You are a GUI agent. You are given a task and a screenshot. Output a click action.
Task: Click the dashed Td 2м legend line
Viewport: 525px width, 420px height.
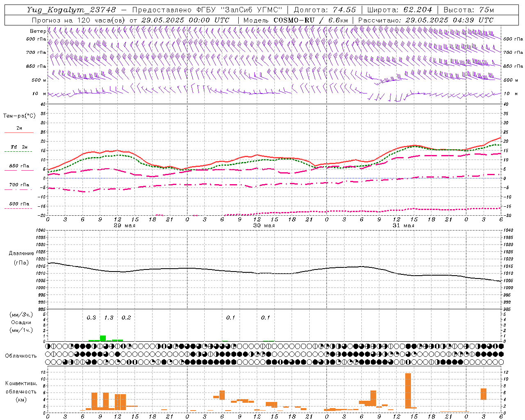tap(18, 152)
